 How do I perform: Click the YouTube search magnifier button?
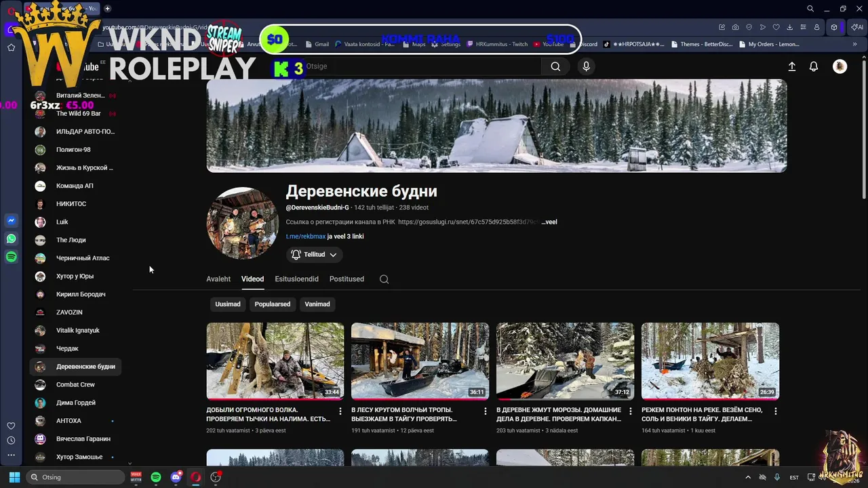555,66
